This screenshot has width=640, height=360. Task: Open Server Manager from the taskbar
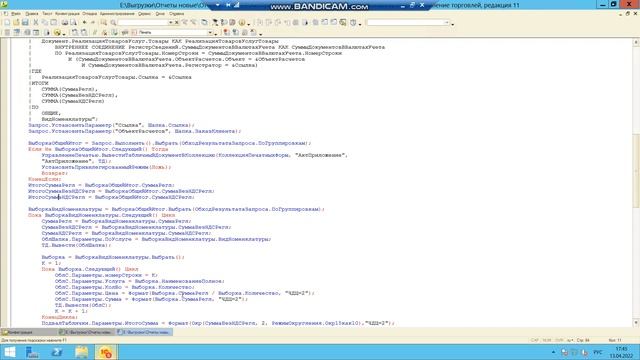[x=32, y=352]
